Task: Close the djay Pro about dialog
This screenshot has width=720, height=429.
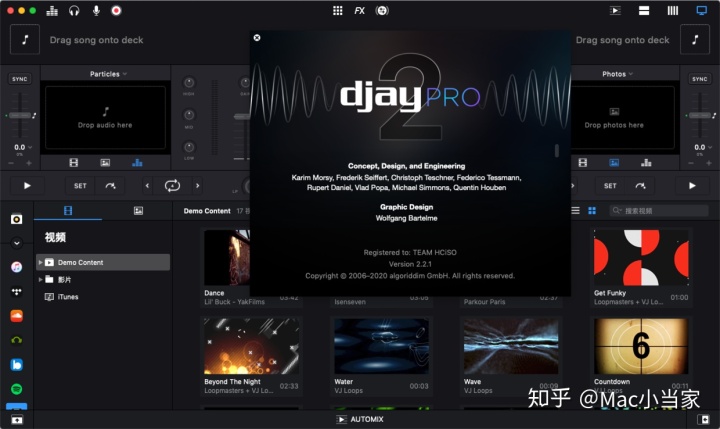Action: [x=257, y=38]
